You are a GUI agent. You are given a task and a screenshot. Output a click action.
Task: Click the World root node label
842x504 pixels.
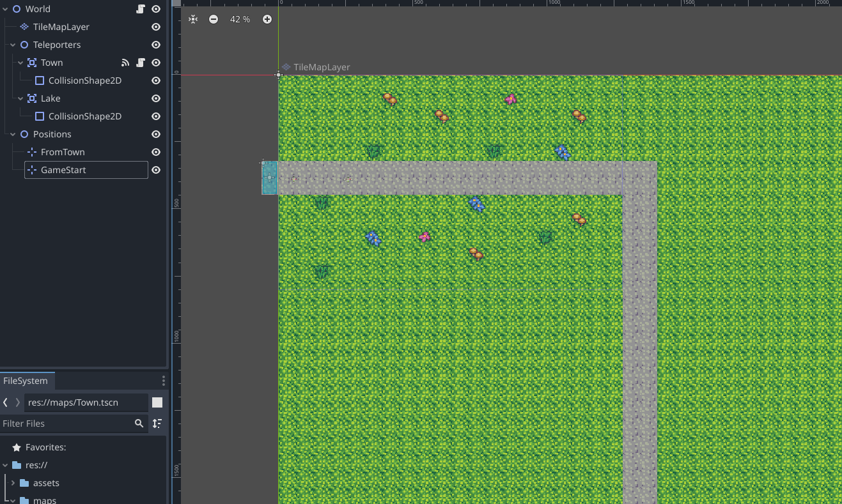click(38, 9)
